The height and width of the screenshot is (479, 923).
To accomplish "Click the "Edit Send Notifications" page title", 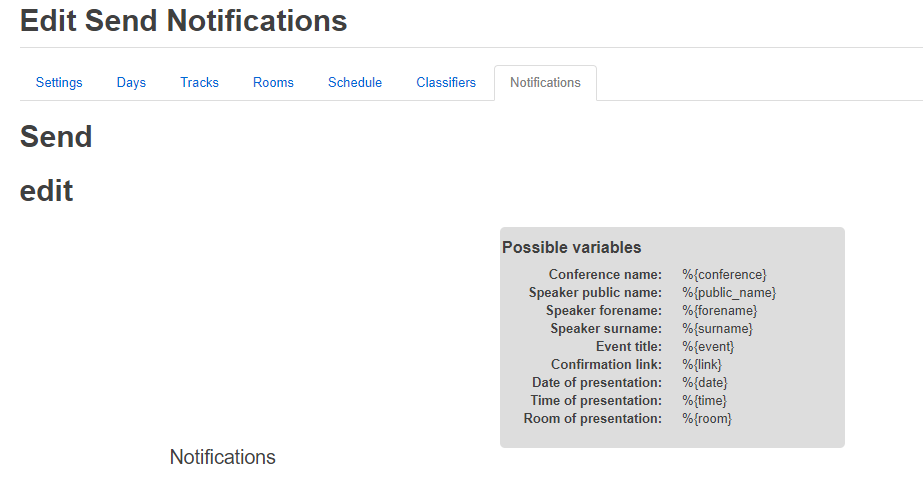I will point(184,20).
